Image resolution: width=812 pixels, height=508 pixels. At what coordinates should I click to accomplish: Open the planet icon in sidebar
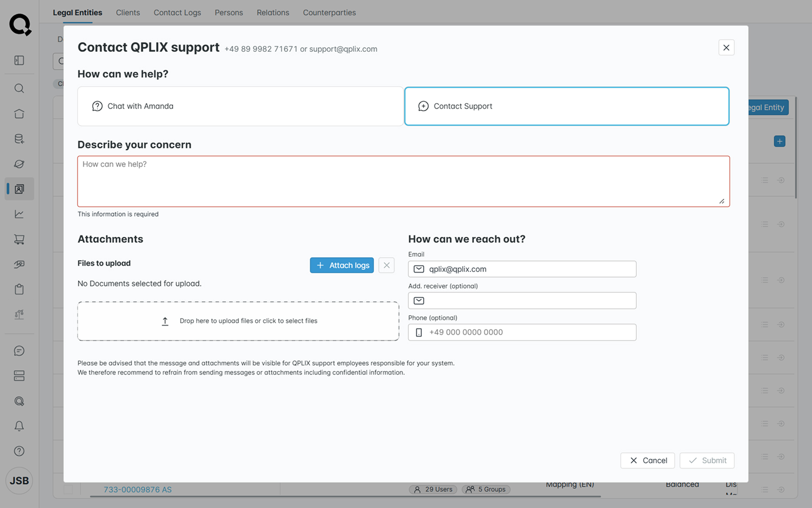[x=19, y=164]
